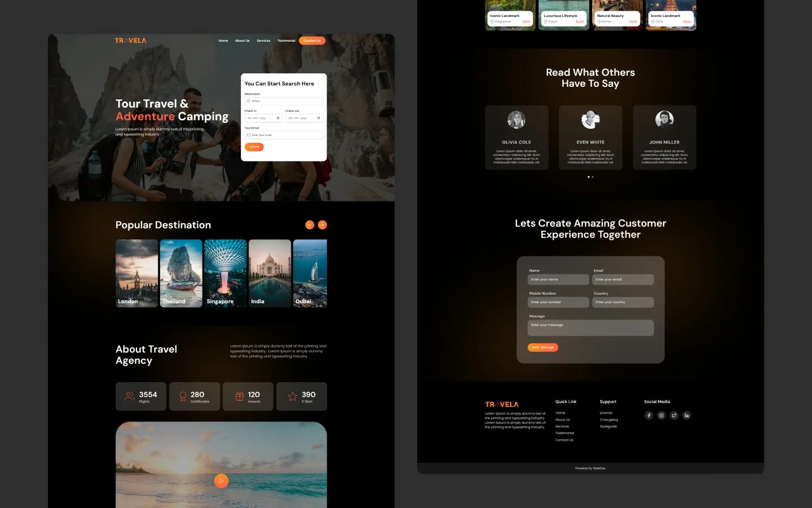Open the Check out date picker icon
The height and width of the screenshot is (508, 812).
click(x=319, y=119)
